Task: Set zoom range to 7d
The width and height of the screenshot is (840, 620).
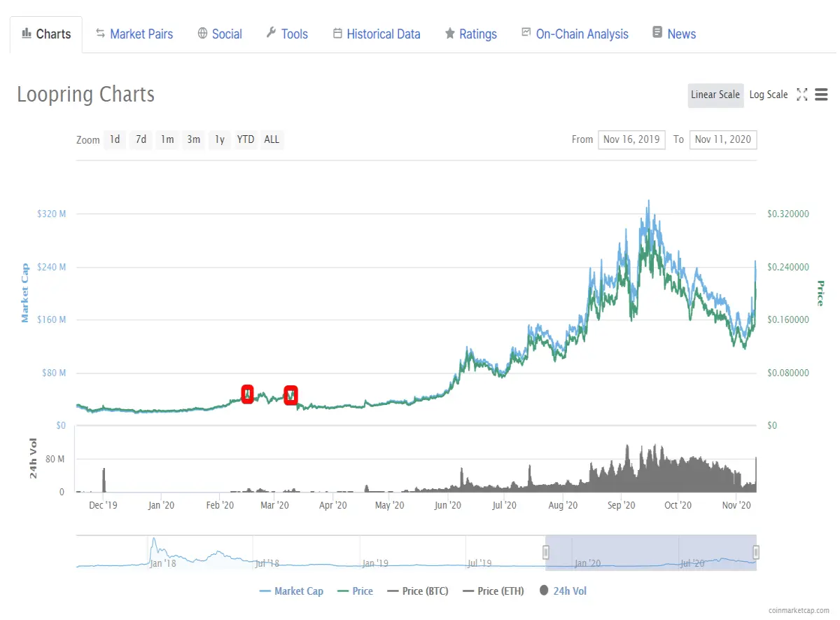Action: pos(141,139)
